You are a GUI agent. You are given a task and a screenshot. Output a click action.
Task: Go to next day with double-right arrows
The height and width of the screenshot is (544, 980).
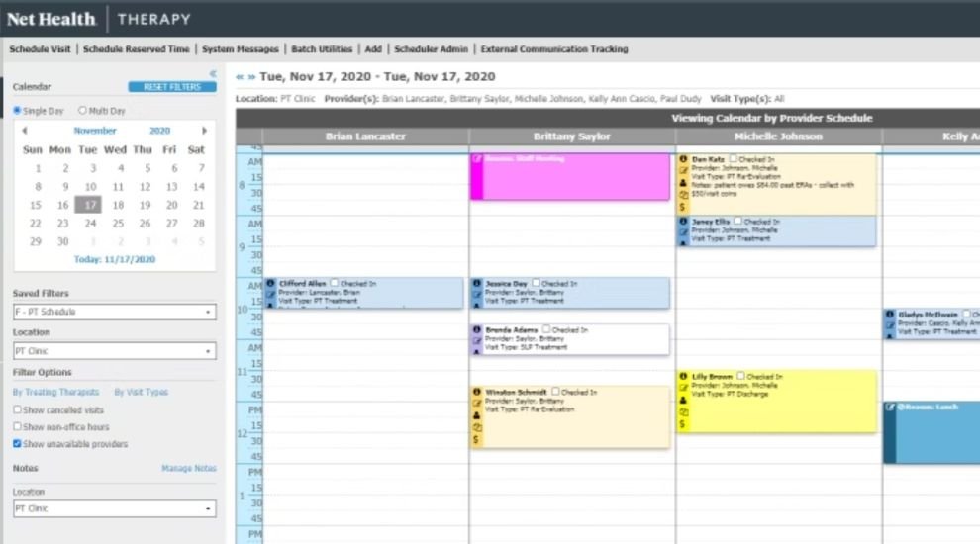click(x=251, y=77)
